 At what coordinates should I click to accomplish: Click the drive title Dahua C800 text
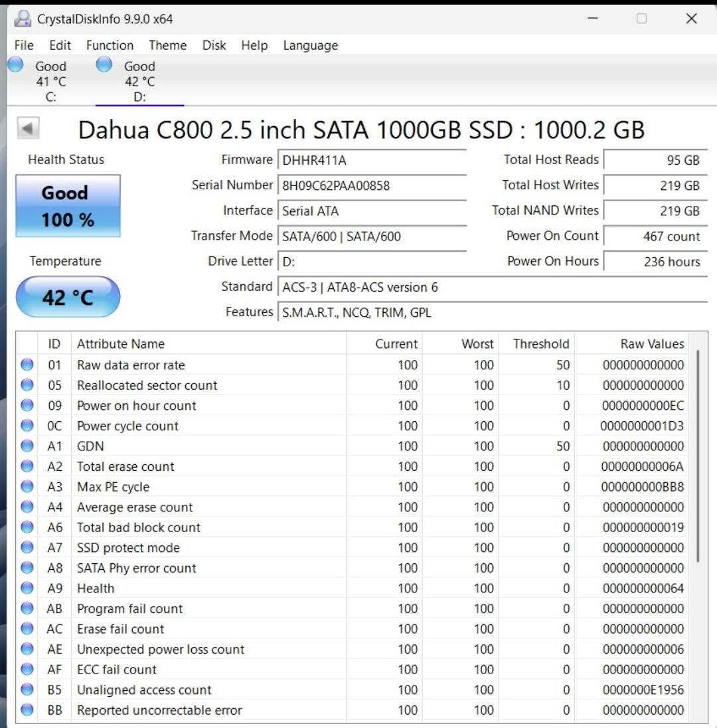(362, 130)
